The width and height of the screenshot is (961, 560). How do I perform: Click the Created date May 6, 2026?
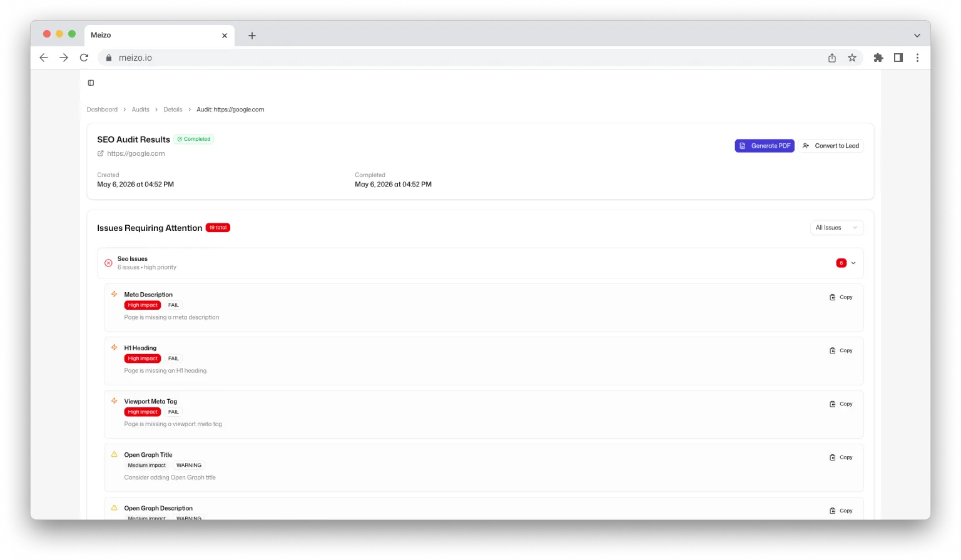135,185
